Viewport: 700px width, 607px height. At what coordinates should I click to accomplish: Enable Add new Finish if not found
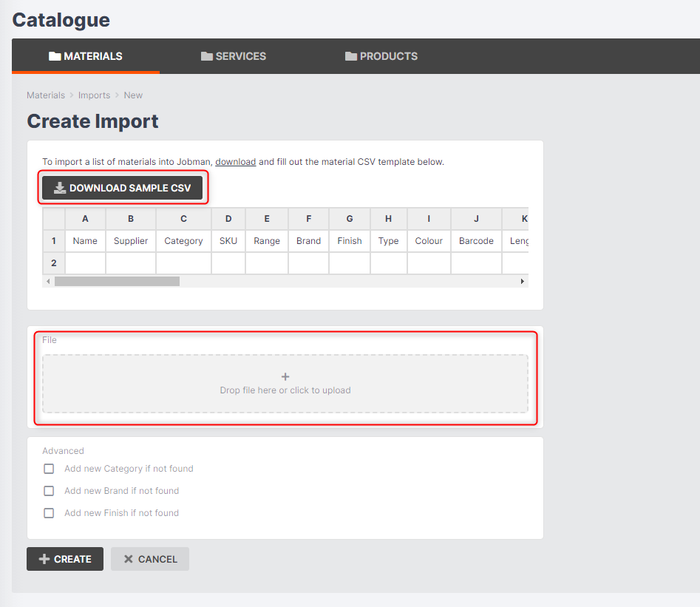pos(49,512)
